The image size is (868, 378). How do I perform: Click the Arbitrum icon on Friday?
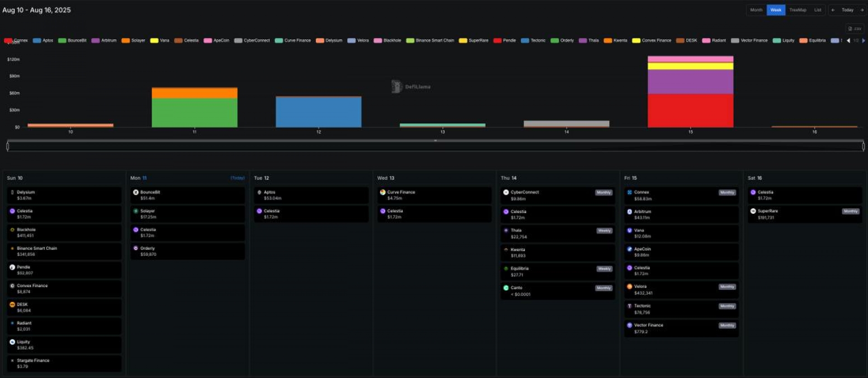(629, 212)
